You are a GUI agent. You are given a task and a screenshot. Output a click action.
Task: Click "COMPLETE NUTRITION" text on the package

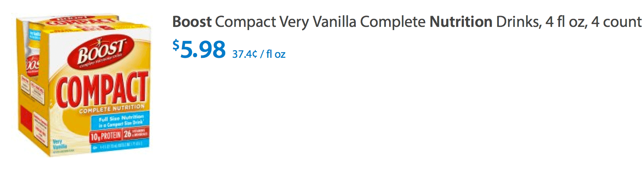pos(111,108)
